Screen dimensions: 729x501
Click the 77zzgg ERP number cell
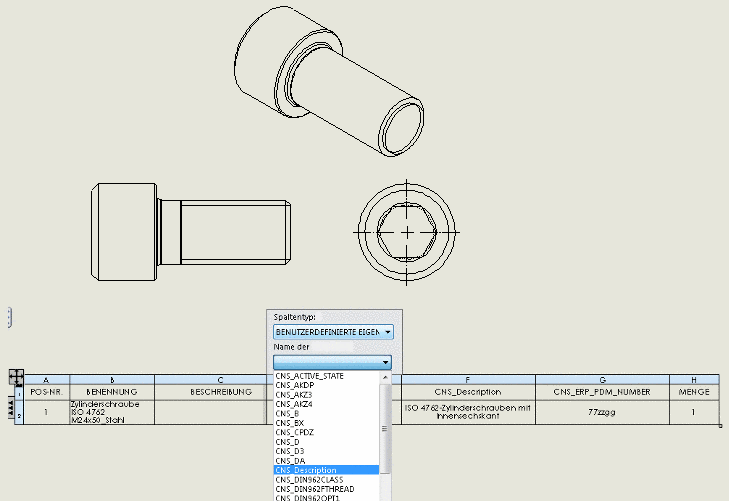(x=603, y=412)
